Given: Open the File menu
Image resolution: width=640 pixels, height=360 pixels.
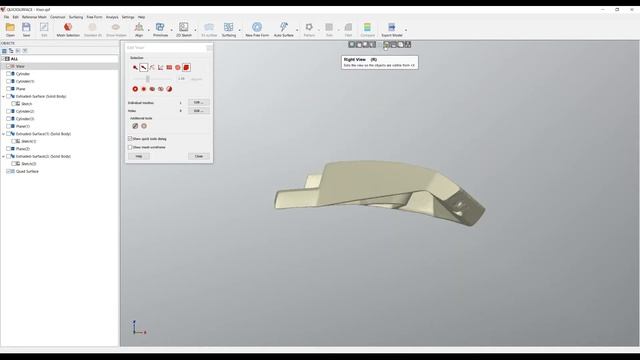Looking at the screenshot, I should 7,17.
